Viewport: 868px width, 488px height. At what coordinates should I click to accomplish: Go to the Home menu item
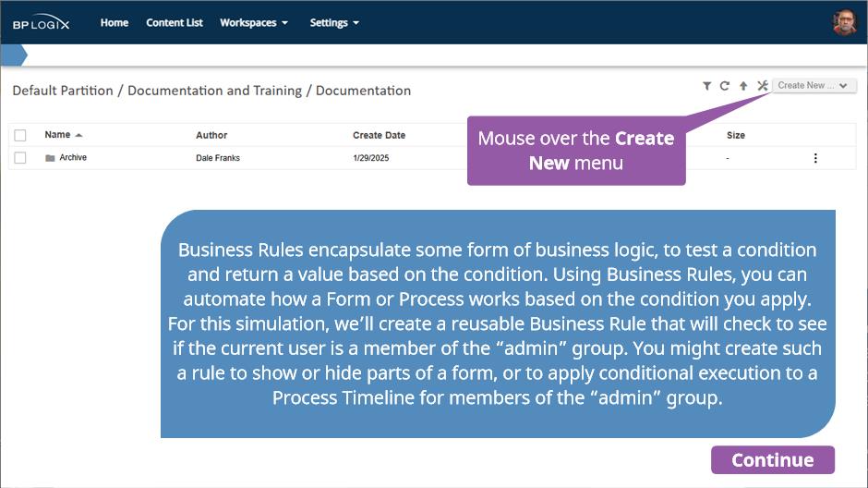(115, 23)
